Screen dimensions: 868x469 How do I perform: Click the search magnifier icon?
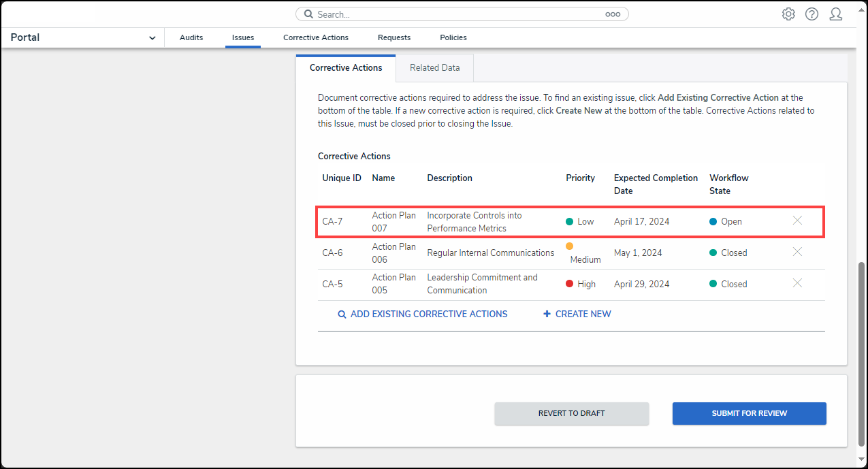click(308, 14)
